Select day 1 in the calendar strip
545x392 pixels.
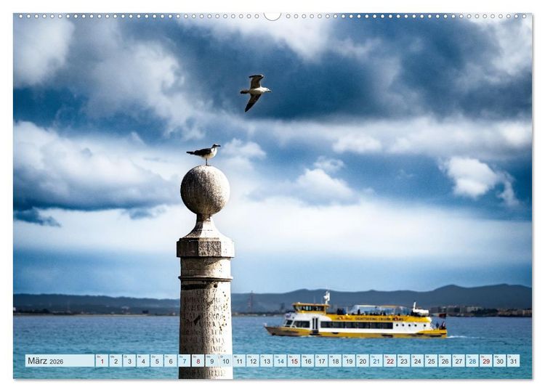tap(102, 361)
